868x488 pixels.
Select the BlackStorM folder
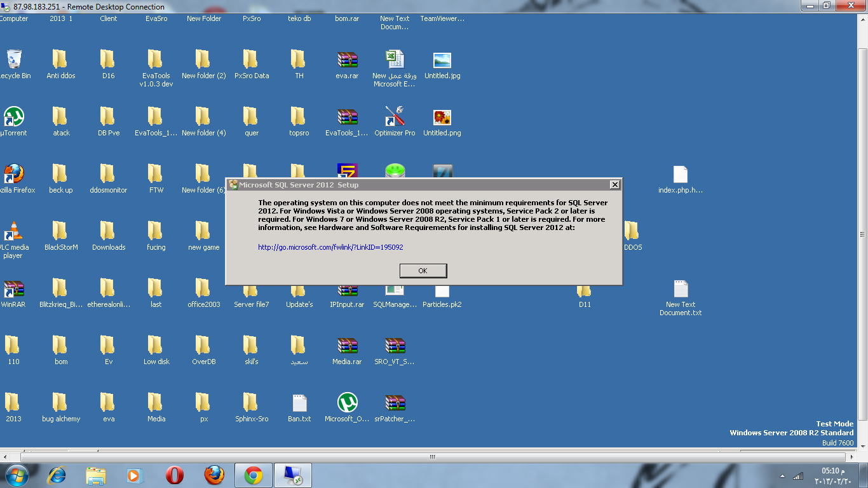61,236
